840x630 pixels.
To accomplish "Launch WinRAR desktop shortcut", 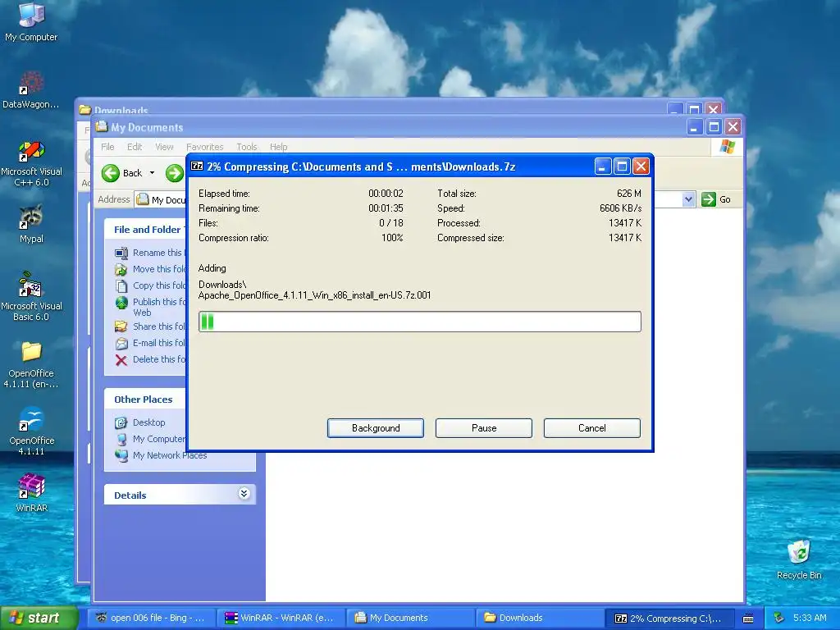I will pyautogui.click(x=31, y=493).
